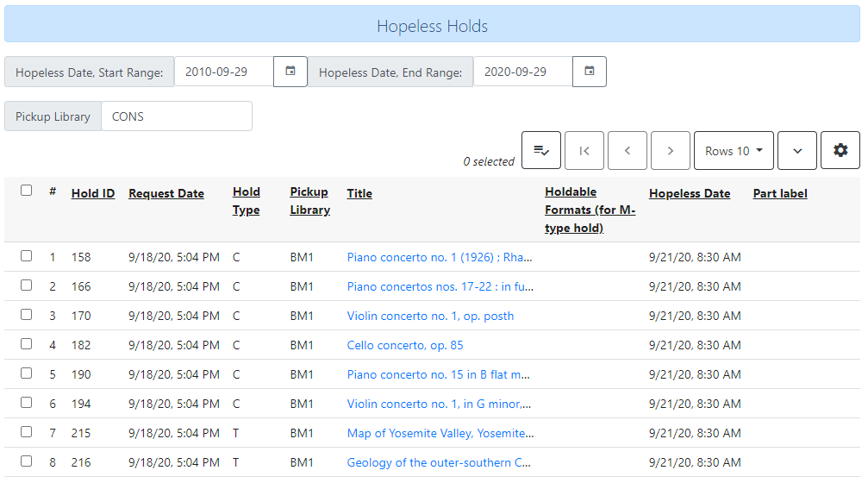
Task: Sort by Hold ID column header
Action: tap(93, 193)
